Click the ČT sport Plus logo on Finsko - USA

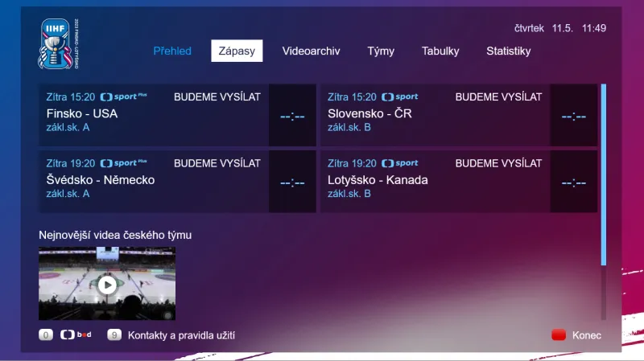pos(123,96)
